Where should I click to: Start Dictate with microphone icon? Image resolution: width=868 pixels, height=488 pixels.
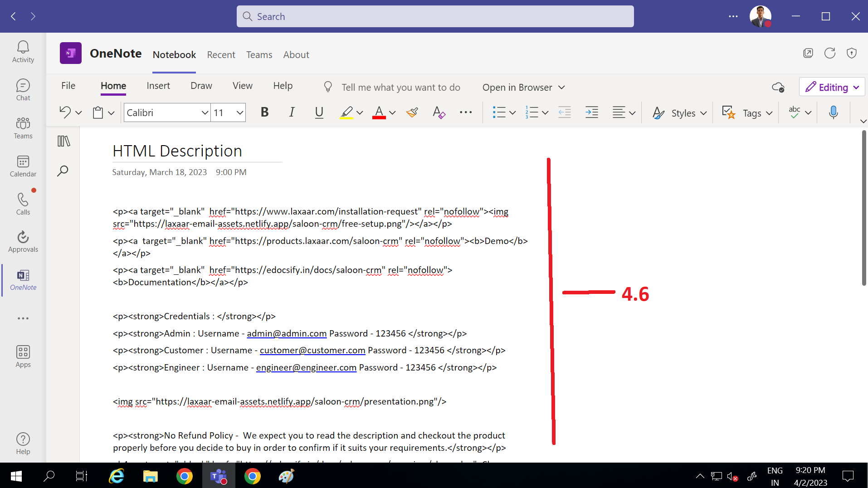tap(834, 112)
